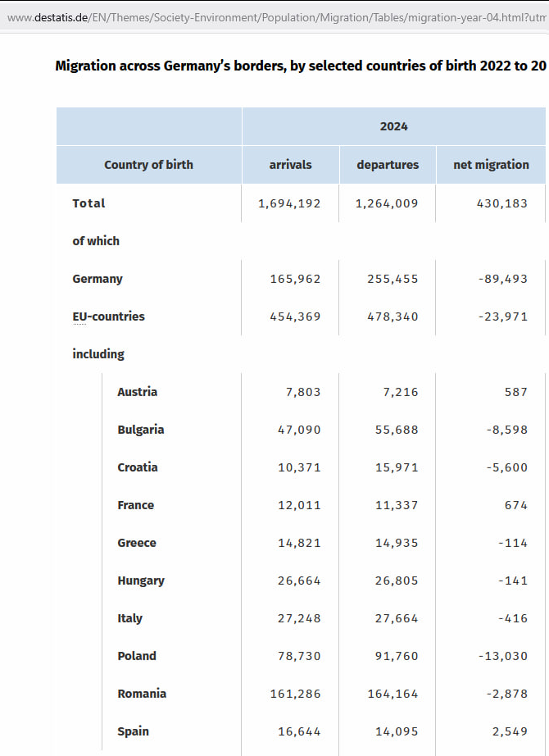Select the 2024 year column header
This screenshot has width=549, height=756.
393,126
